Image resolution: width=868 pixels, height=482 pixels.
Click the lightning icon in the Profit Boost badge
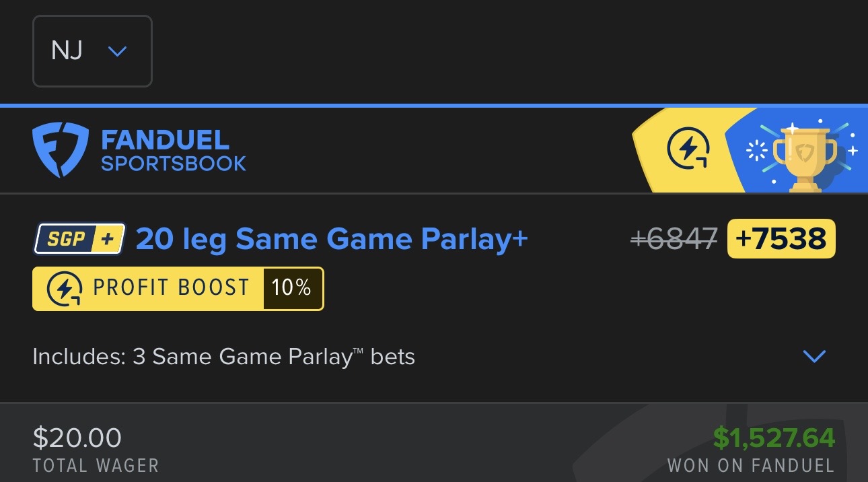(x=65, y=289)
